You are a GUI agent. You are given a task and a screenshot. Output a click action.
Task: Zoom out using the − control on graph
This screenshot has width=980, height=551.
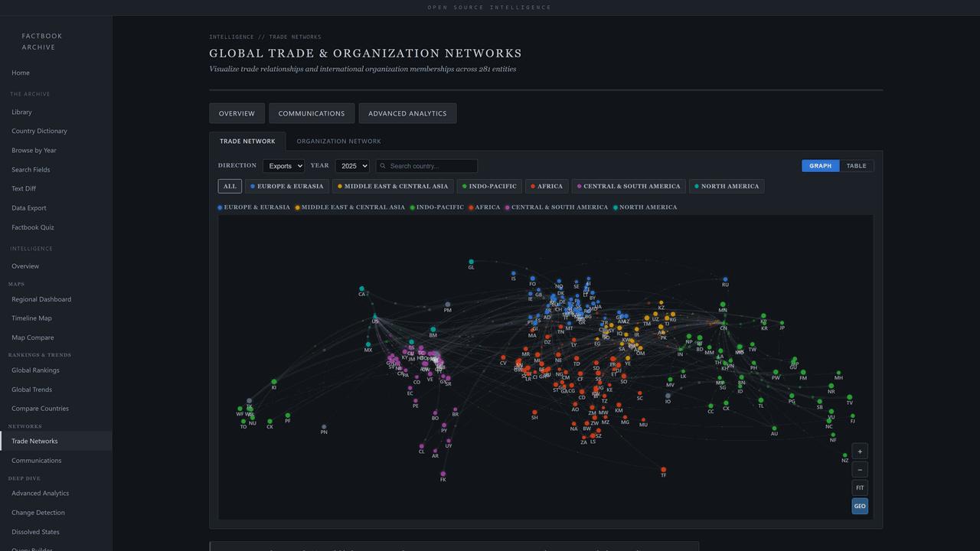pos(860,469)
